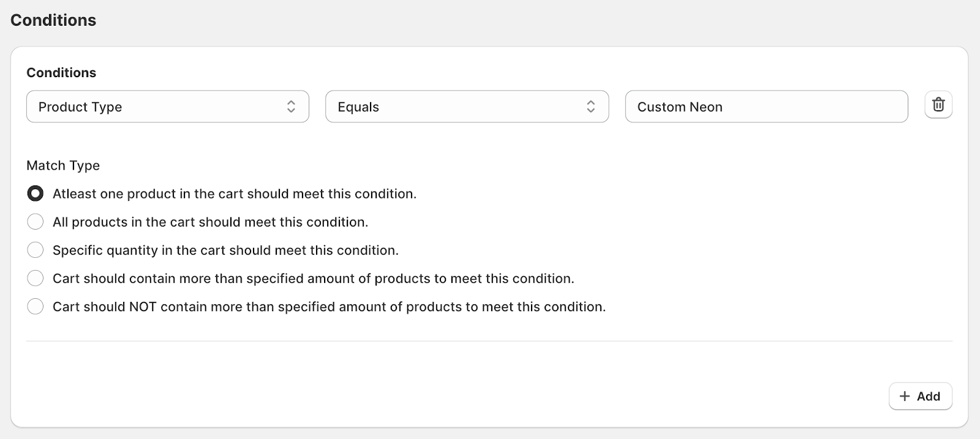The height and width of the screenshot is (439, 980).
Task: Click the Match Type label
Action: pos(63,165)
